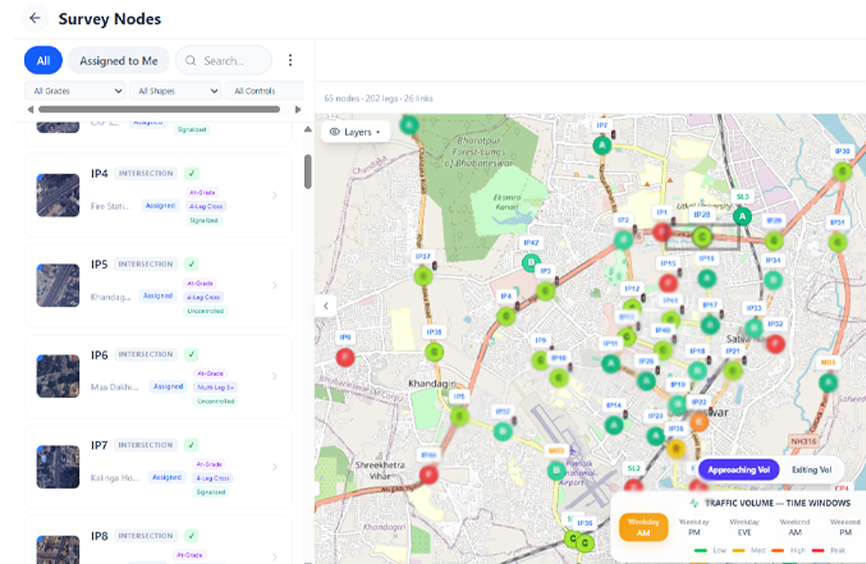
Task: Select the Weekday AM time window
Action: tap(643, 527)
